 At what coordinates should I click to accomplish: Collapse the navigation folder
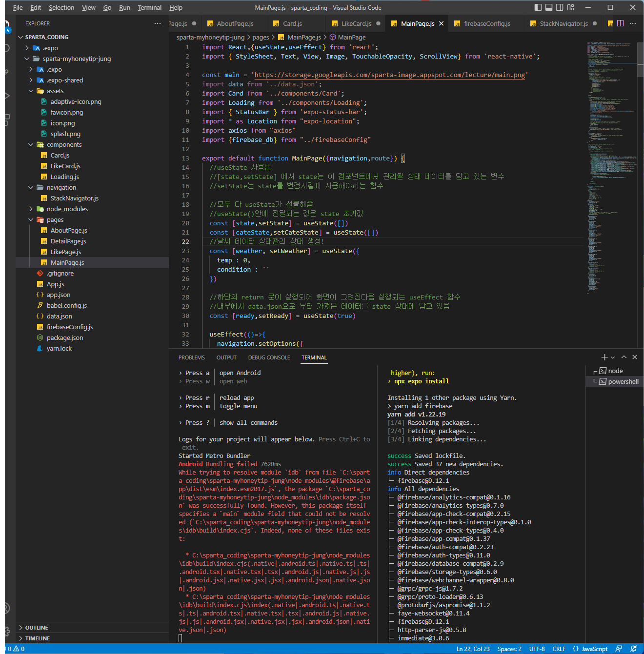(x=61, y=188)
